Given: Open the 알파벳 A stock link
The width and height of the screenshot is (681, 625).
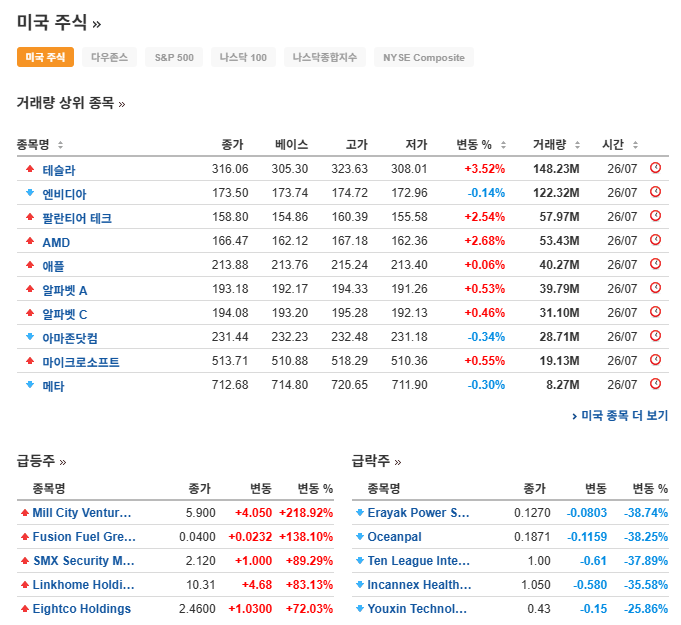Looking at the screenshot, I should tap(65, 290).
